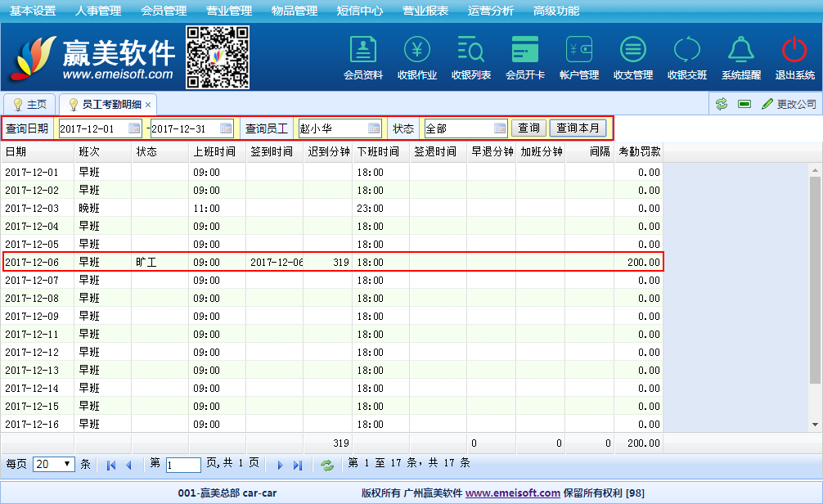The height and width of the screenshot is (504, 823).
Task: Open the 收银作业 cashier icon
Action: (417, 51)
